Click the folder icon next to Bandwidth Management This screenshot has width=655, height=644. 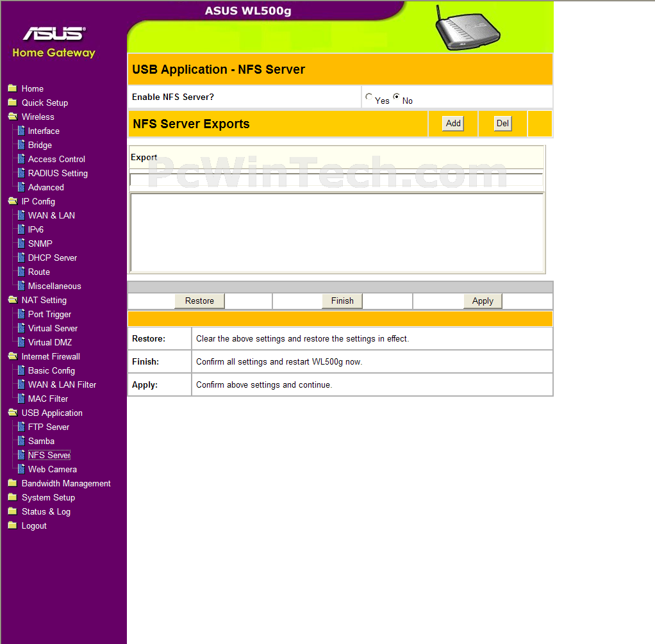13,483
